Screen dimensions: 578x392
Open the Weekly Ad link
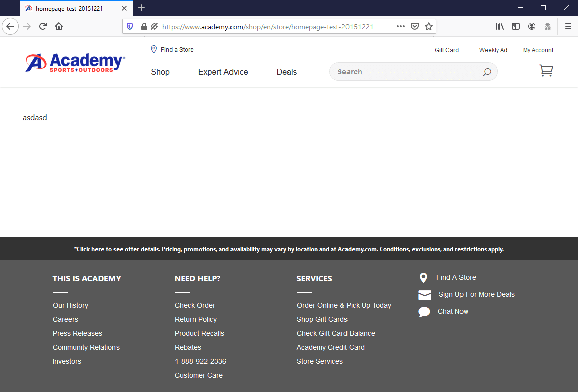click(x=493, y=50)
